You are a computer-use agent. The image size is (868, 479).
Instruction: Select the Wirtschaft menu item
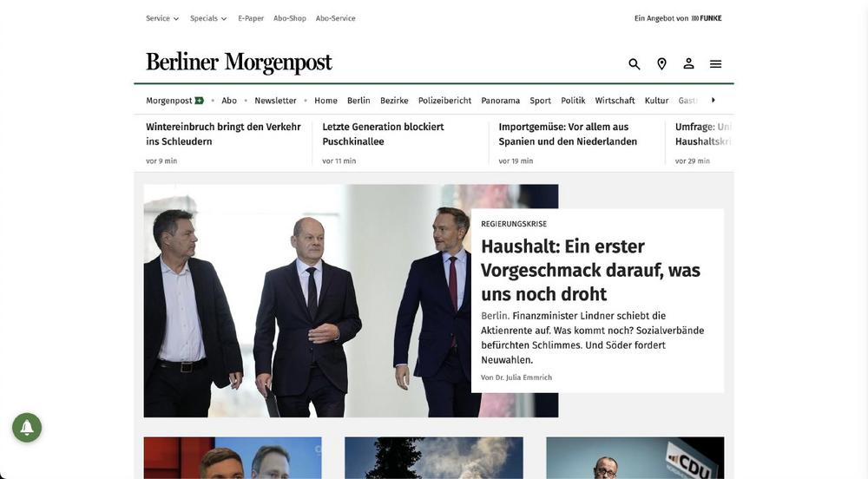(x=615, y=101)
